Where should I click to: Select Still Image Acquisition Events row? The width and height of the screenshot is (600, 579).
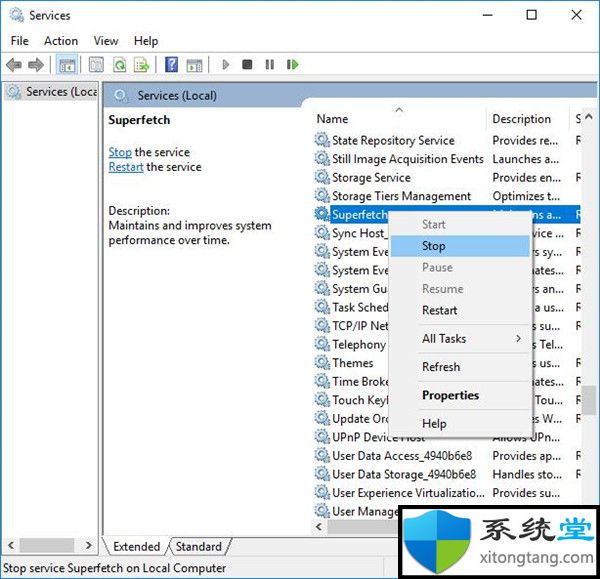447,158
